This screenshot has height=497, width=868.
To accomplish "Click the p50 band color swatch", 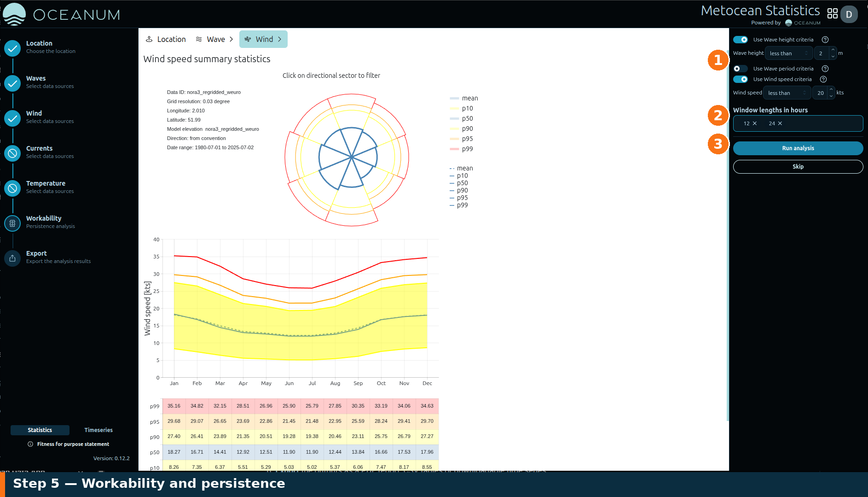I will 454,119.
